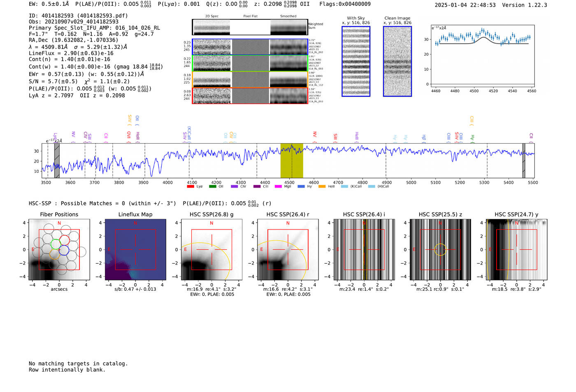The width and height of the screenshot is (576, 392).
Task: Click the Clean Image cutout
Action: (397, 61)
